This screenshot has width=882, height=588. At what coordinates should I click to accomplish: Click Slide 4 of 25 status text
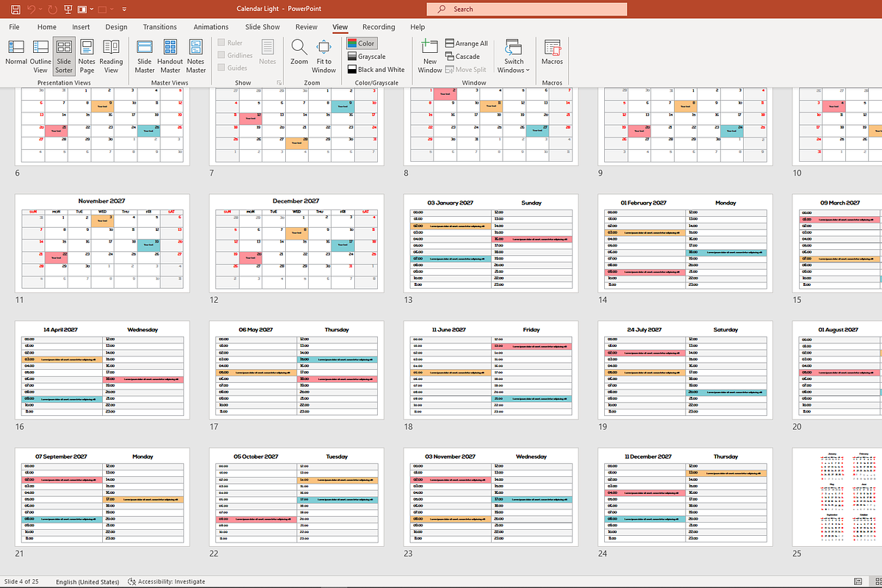point(21,581)
